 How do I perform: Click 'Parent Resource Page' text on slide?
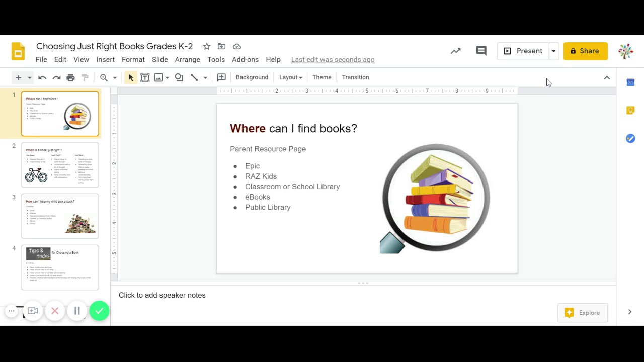(x=268, y=149)
